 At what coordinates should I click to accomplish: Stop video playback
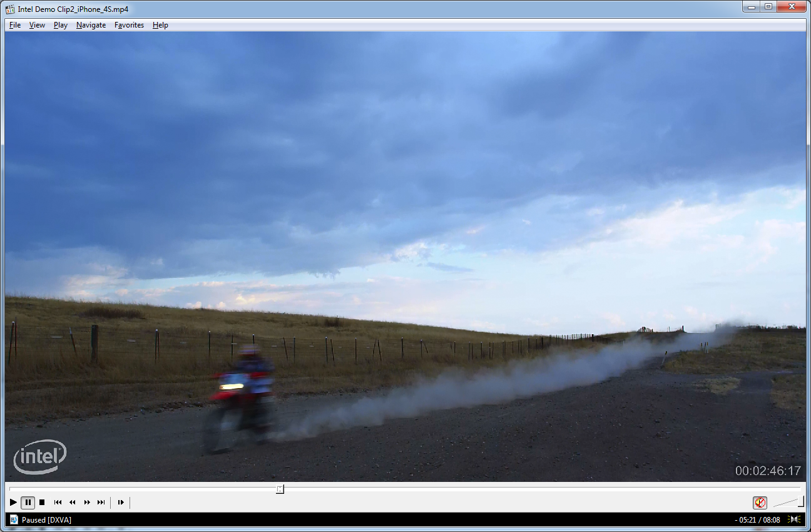pyautogui.click(x=42, y=502)
